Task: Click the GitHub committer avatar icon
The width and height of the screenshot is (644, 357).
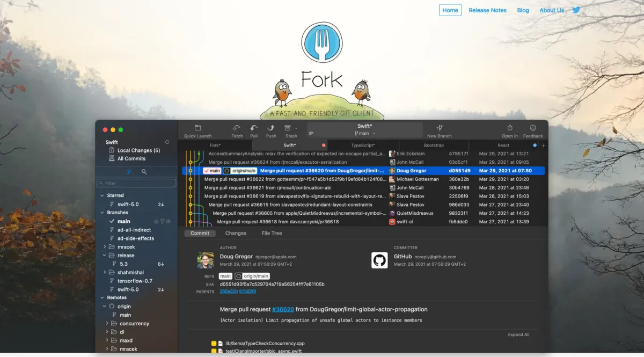Action: (379, 260)
